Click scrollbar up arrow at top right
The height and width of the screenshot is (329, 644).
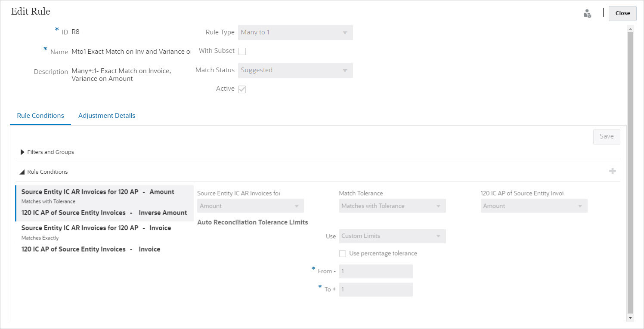click(x=631, y=29)
